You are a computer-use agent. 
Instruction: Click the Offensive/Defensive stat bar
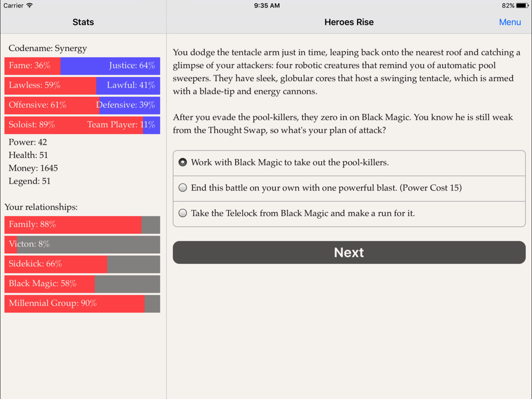point(82,105)
